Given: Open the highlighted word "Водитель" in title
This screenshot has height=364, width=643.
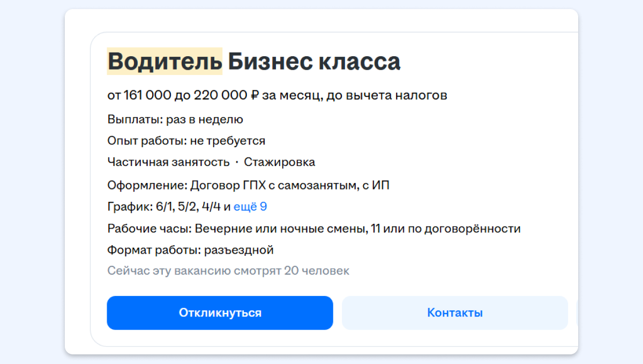Looking at the screenshot, I should [x=165, y=62].
